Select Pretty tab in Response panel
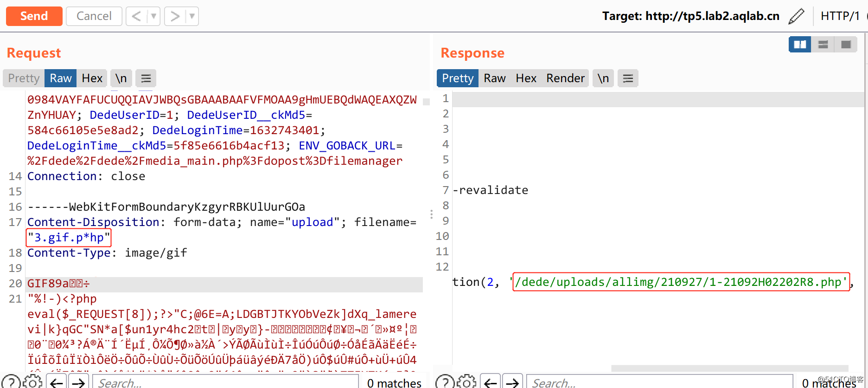Image resolution: width=868 pixels, height=388 pixels. coord(458,78)
